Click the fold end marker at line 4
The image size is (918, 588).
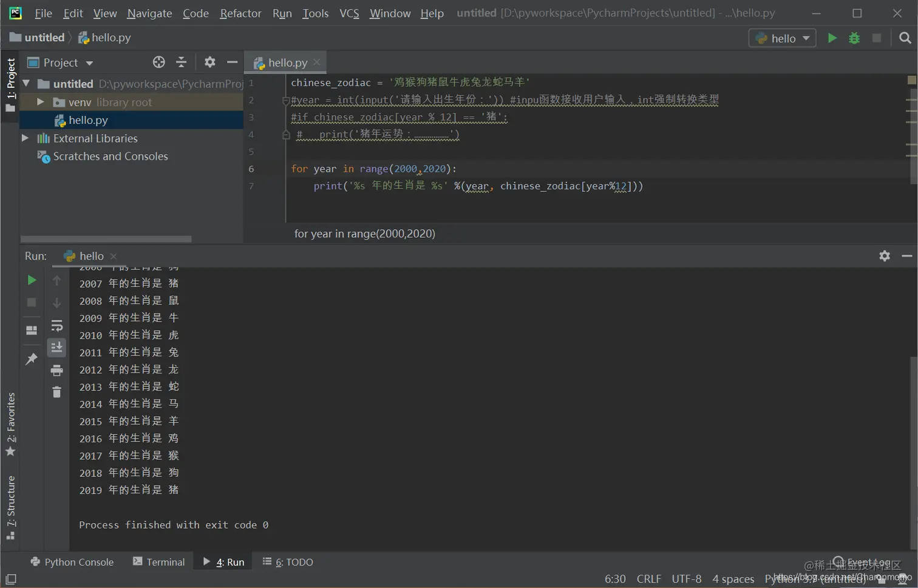click(x=285, y=135)
